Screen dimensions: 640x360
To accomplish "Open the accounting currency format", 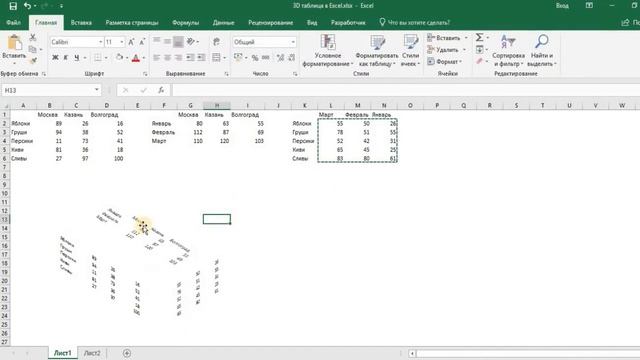I will (x=238, y=58).
